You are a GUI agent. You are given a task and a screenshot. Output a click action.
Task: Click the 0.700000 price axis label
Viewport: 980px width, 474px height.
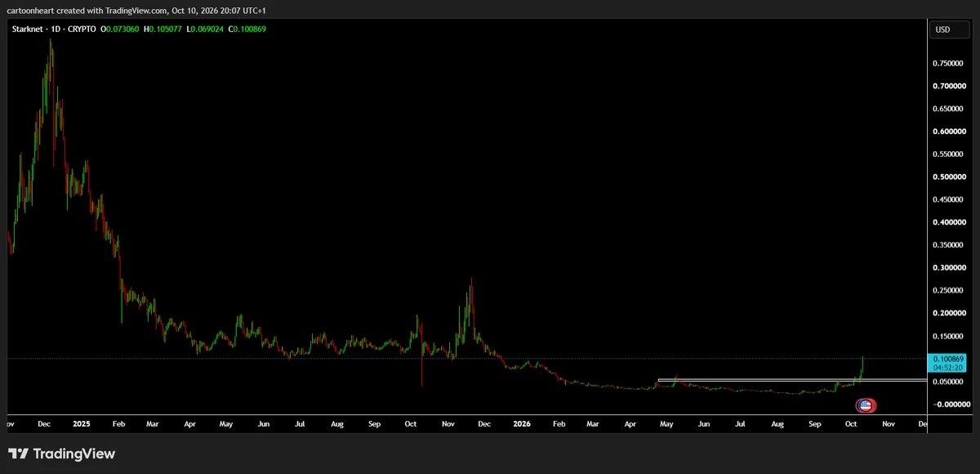tap(949, 87)
